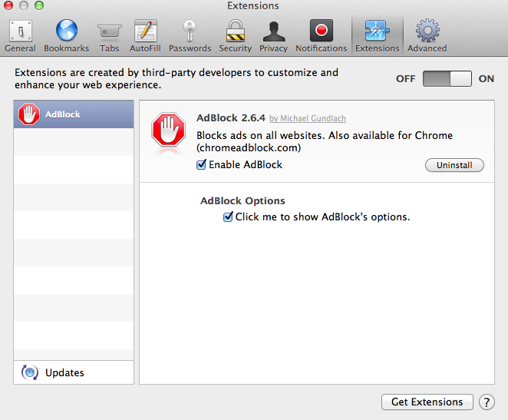This screenshot has height=420, width=508.
Task: Show the Passwords preferences pane
Action: (190, 35)
